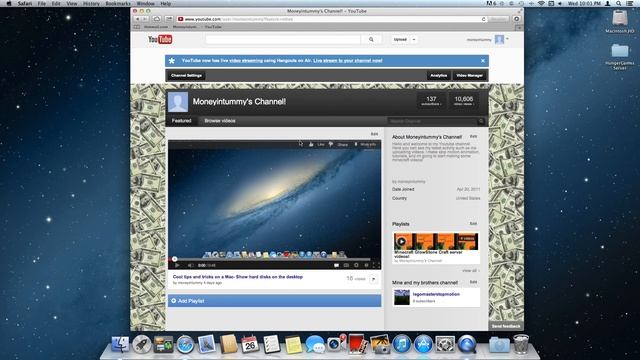Open Channel Settings

click(x=187, y=76)
